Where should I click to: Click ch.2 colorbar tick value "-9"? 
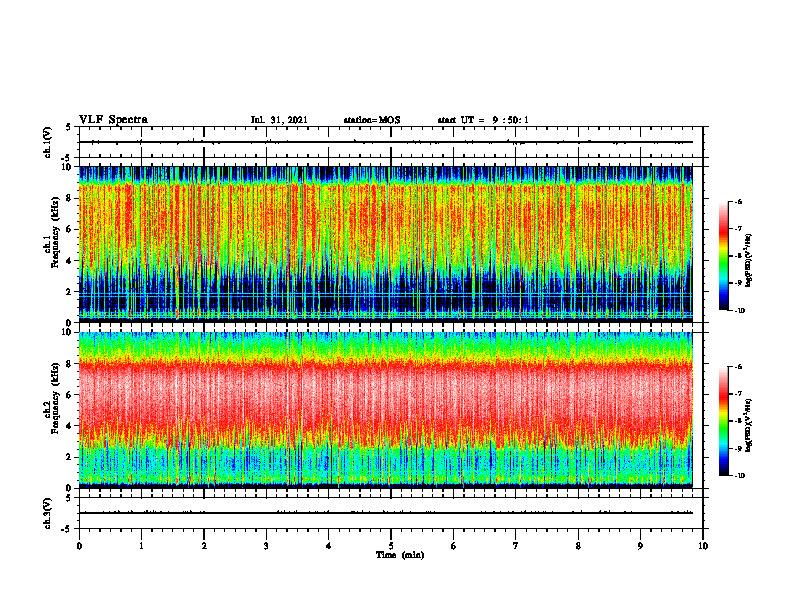click(x=738, y=448)
